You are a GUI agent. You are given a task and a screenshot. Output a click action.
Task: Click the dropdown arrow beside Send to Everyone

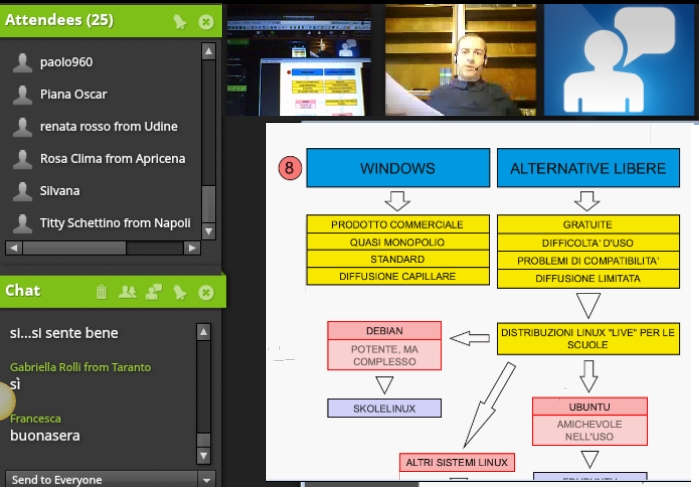[x=206, y=480]
